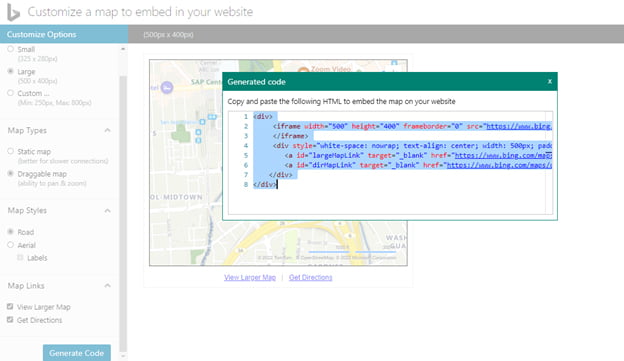Collapse the Map Styles section
This screenshot has height=361, width=624.
click(107, 211)
